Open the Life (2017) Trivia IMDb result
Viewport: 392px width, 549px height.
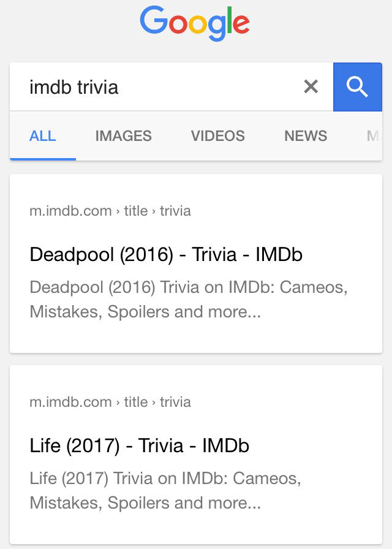tap(139, 445)
